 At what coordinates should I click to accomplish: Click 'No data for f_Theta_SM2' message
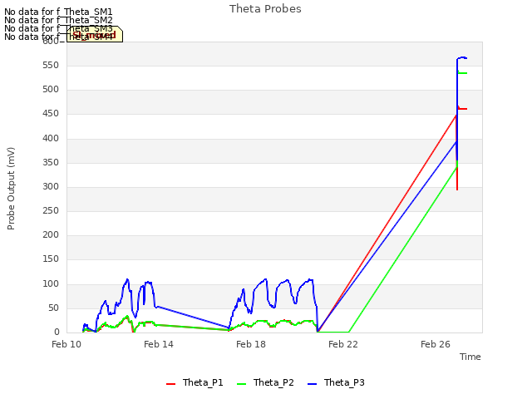point(58,20)
